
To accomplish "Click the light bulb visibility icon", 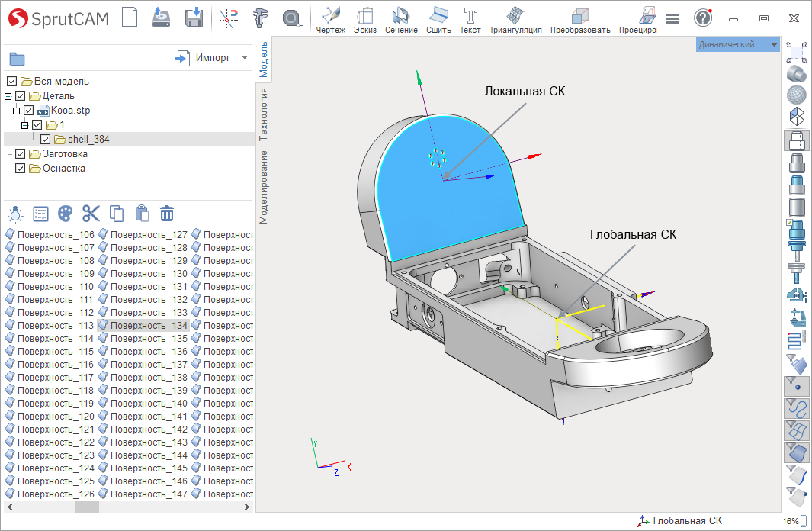I will [15, 214].
